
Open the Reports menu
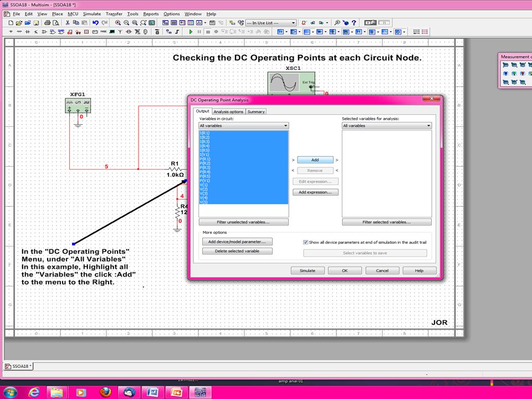[x=151, y=14]
